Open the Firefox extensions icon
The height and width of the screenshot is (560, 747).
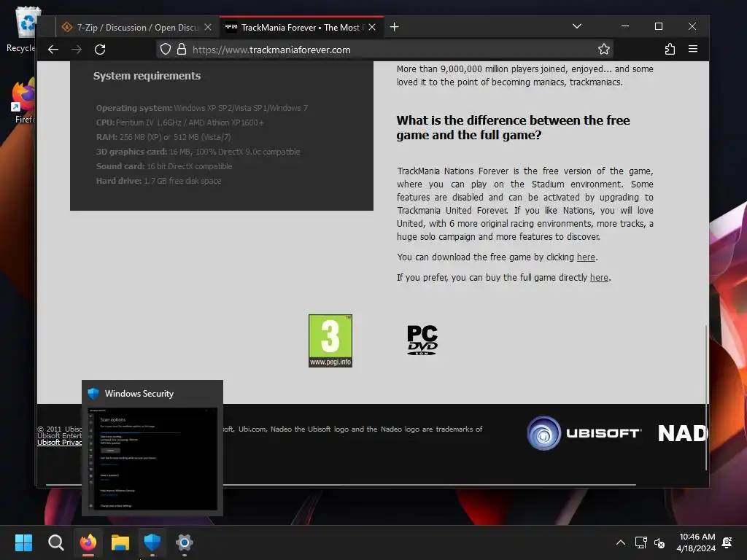[x=670, y=49]
